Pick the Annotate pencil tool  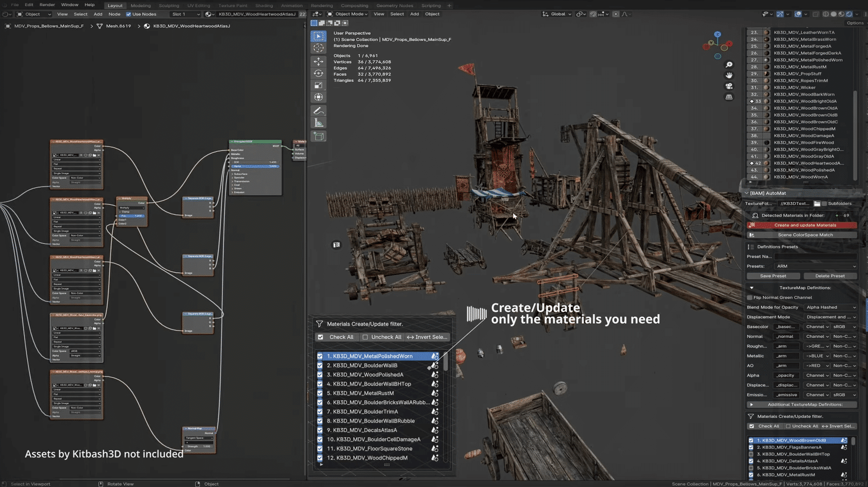pos(318,111)
